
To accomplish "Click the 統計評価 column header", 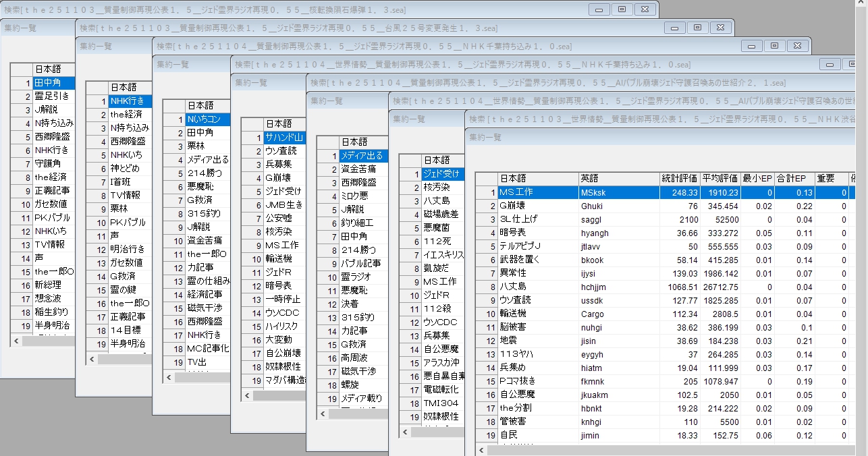I will point(679,179).
